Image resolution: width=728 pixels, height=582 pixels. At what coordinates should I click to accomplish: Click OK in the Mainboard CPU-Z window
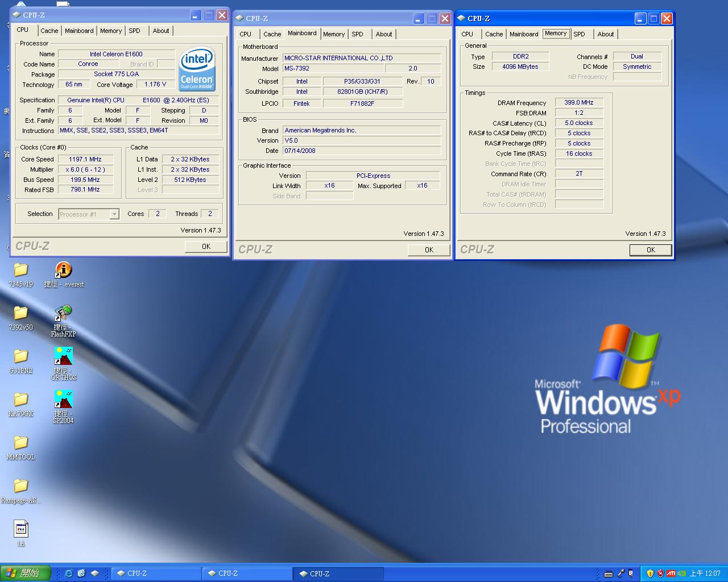pyautogui.click(x=429, y=250)
